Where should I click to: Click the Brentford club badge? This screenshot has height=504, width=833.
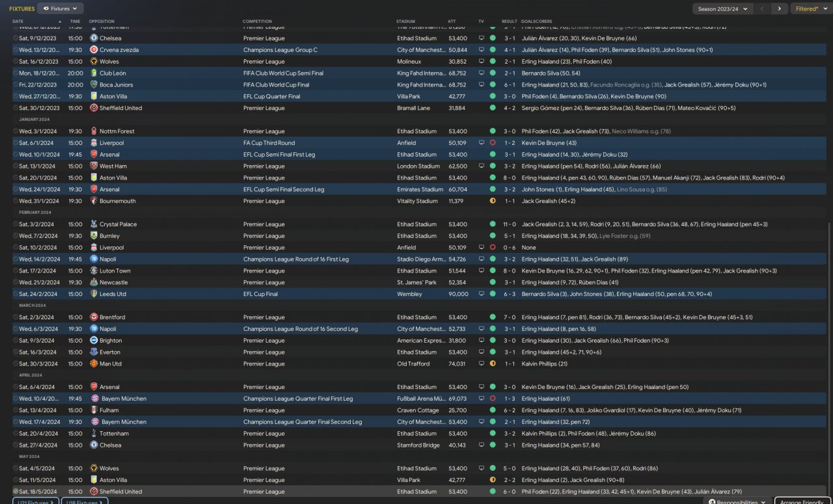[x=94, y=317]
